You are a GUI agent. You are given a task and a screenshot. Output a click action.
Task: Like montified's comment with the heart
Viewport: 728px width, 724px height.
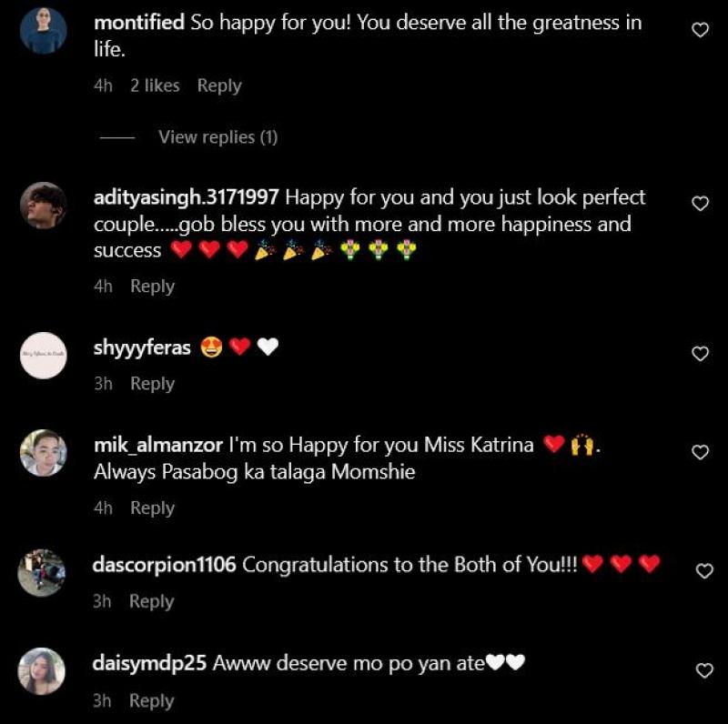point(701,30)
